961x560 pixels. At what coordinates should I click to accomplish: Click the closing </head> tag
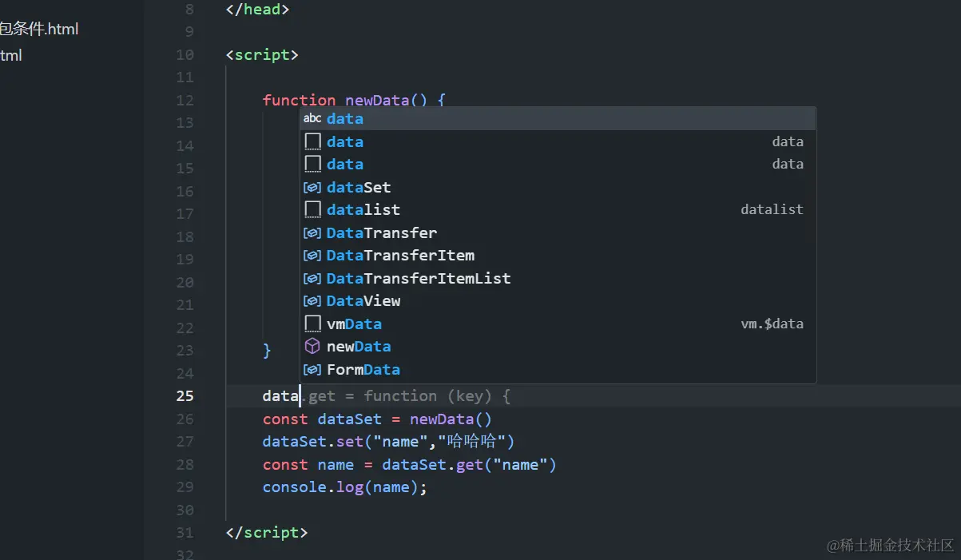[x=258, y=9]
